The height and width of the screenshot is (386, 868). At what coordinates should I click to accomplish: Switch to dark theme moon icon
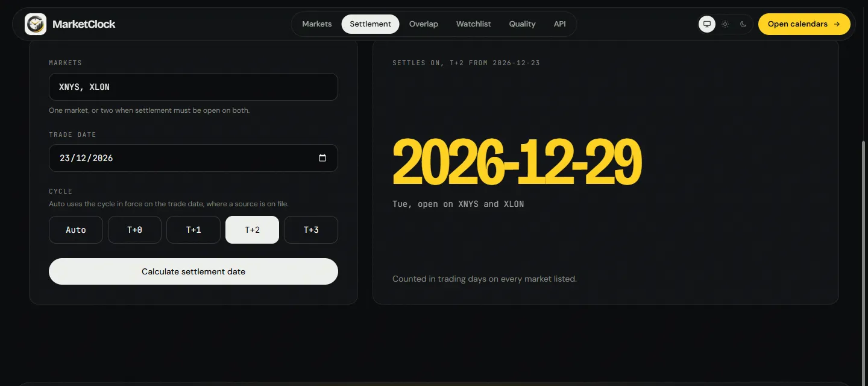(743, 24)
